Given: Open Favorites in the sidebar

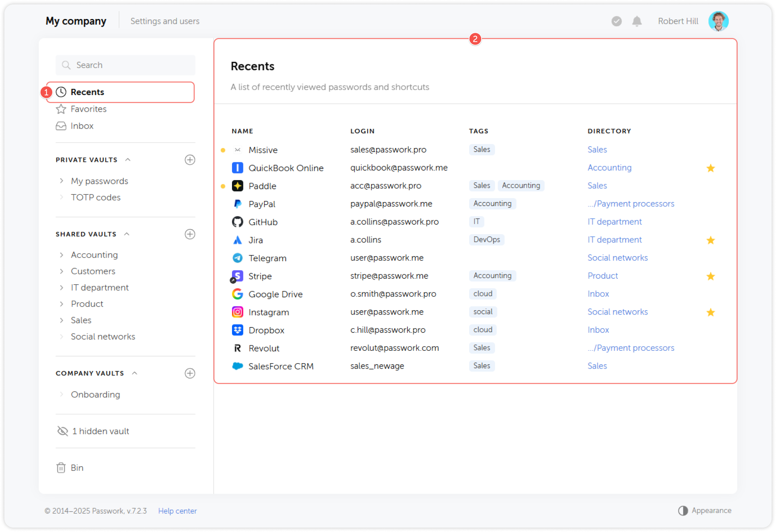Looking at the screenshot, I should click(88, 109).
